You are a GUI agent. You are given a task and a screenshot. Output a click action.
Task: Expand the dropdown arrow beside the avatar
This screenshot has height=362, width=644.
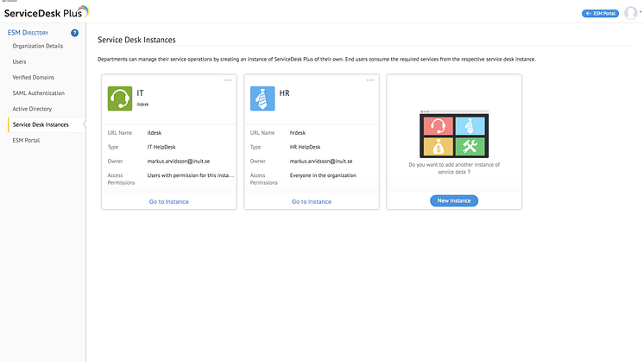[x=640, y=14]
